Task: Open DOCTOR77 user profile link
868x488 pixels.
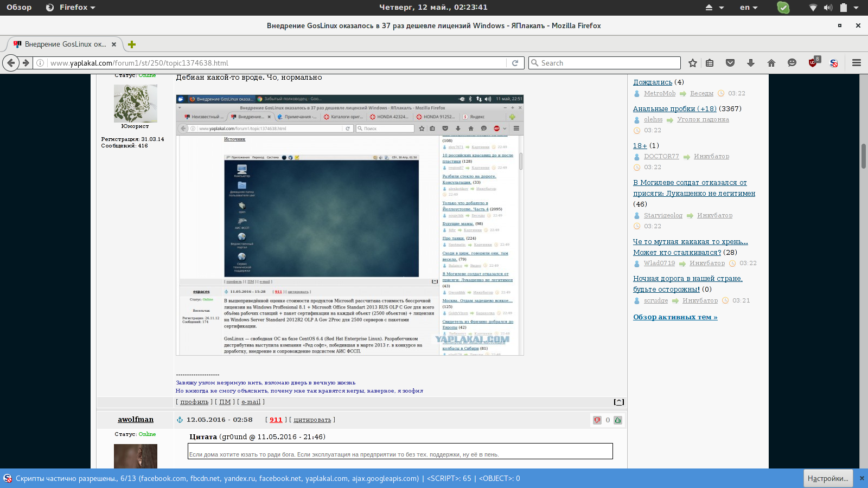Action: (661, 156)
